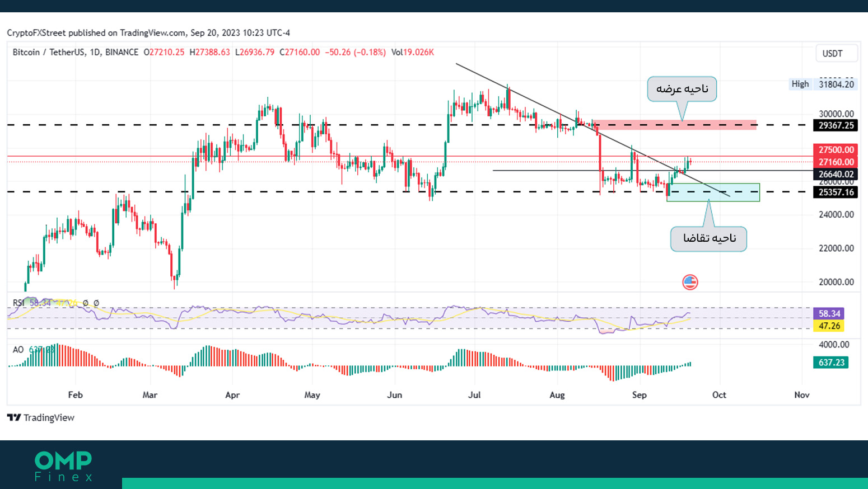Open the USDT currency selector
This screenshot has height=489, width=868.
click(837, 53)
